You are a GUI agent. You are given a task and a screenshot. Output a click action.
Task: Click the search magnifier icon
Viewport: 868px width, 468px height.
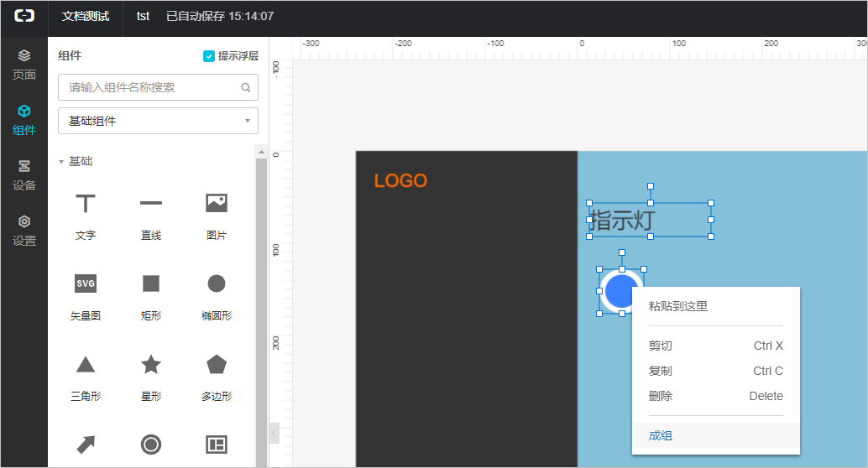click(246, 87)
